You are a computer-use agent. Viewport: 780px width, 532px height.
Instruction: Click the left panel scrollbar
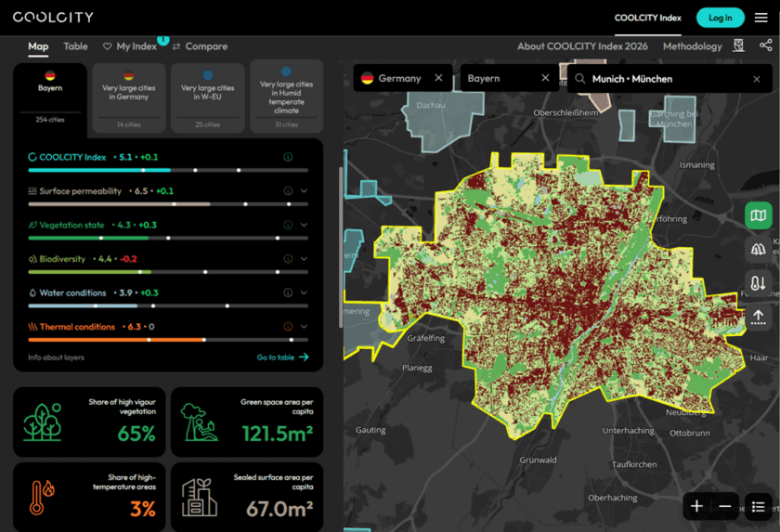[x=340, y=247]
